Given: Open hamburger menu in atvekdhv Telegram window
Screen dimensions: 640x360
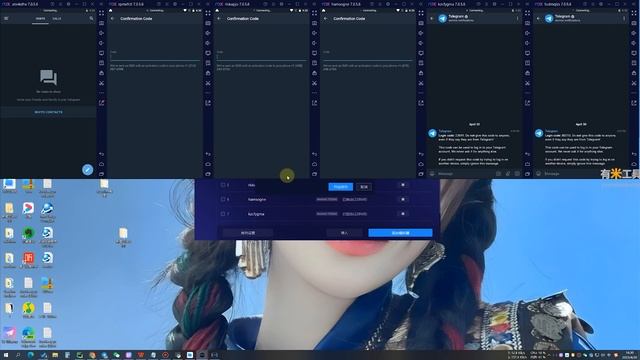Looking at the screenshot, I should click(x=6, y=18).
